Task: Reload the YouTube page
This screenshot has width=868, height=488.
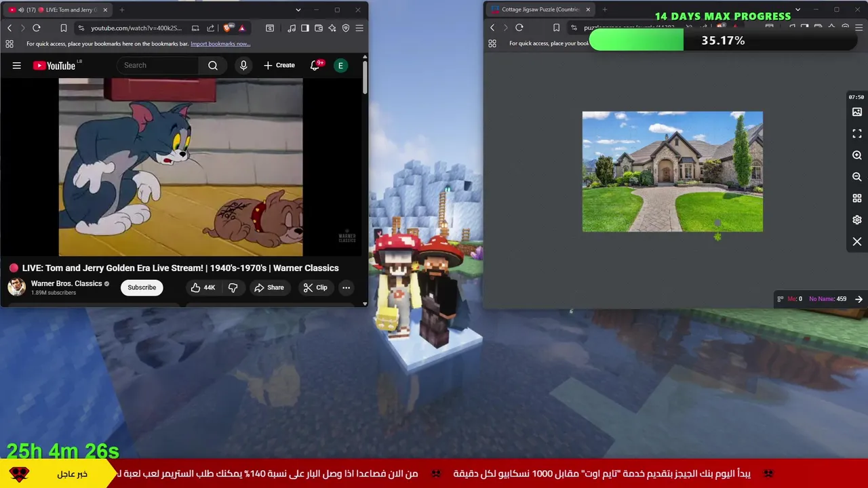Action: pyautogui.click(x=37, y=28)
